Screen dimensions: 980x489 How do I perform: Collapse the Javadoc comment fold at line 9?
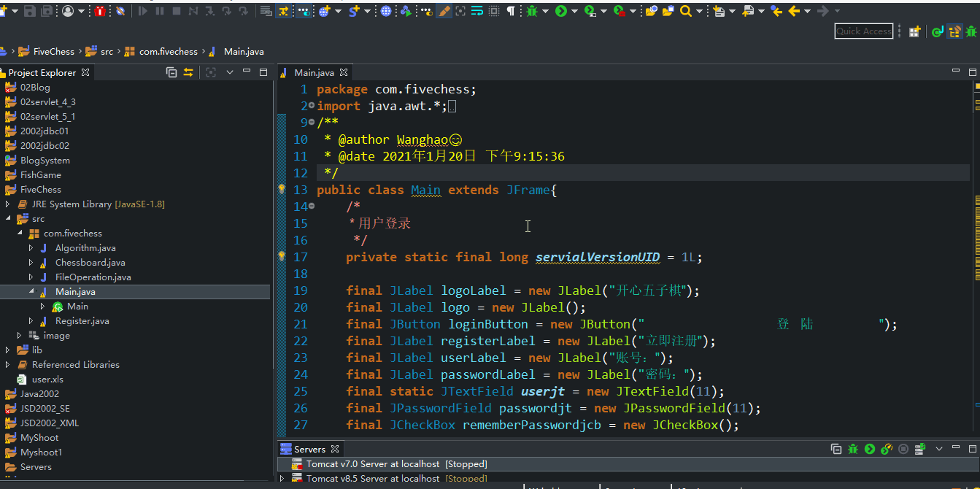[x=312, y=123]
